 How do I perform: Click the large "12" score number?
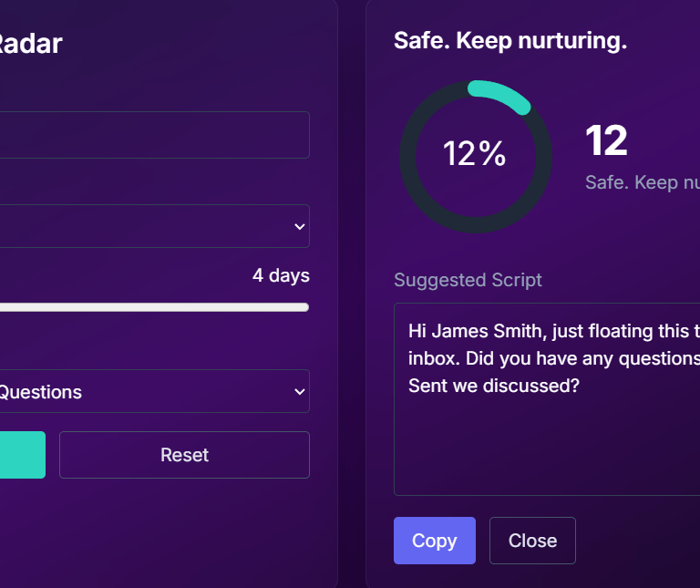pyautogui.click(x=606, y=141)
